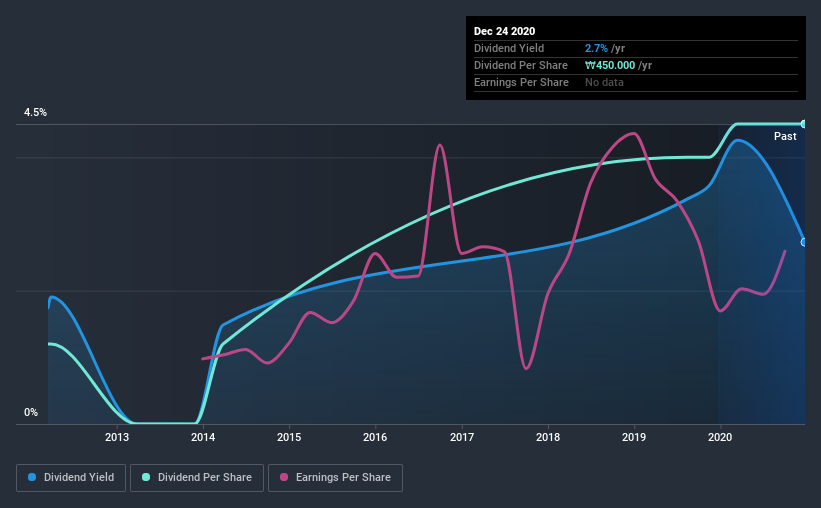Toggle the Earnings Per Share legend button
This screenshot has height=508, width=821.
(x=335, y=478)
